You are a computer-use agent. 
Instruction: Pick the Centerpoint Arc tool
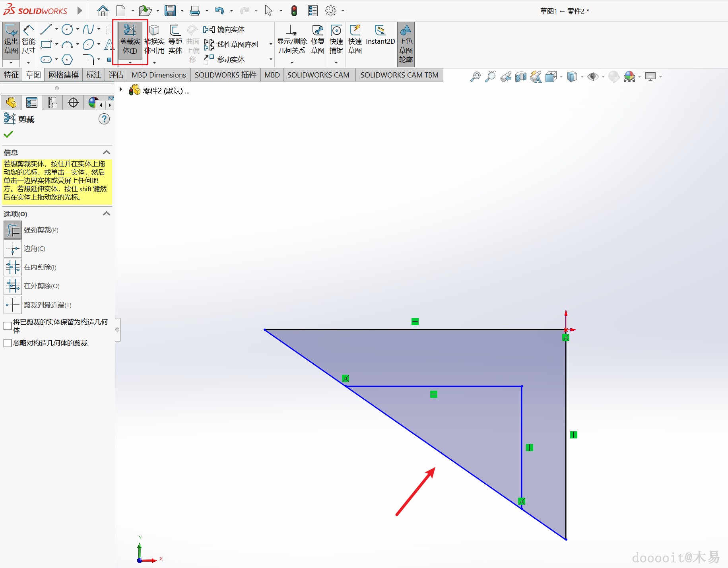click(x=67, y=44)
